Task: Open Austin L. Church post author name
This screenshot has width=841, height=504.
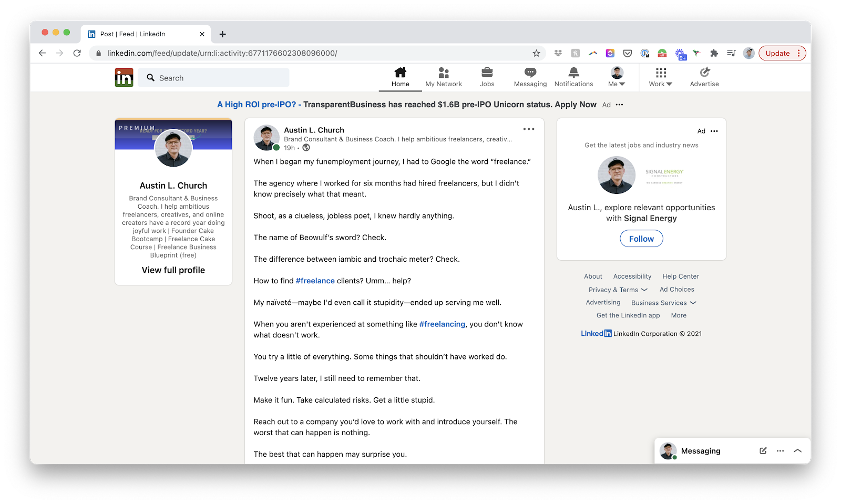Action: point(314,130)
